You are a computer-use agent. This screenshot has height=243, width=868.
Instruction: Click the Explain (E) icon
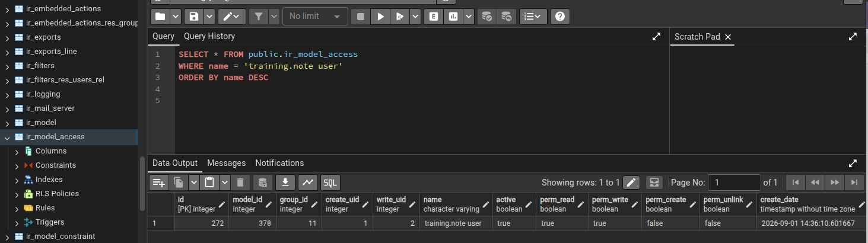pyautogui.click(x=434, y=17)
